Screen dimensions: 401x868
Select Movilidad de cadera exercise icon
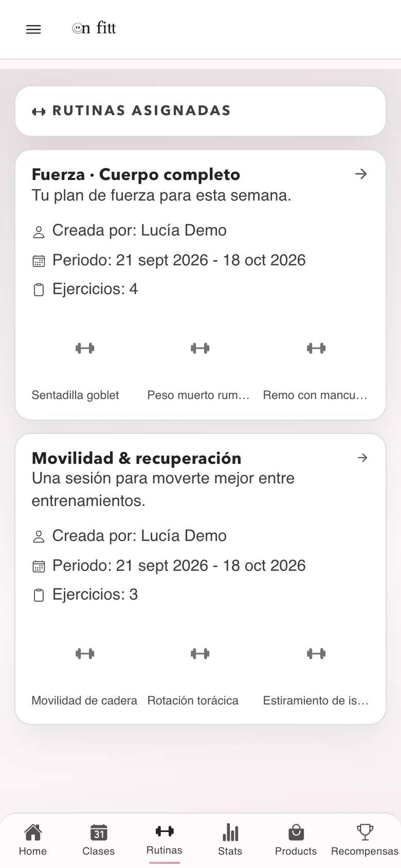click(85, 654)
